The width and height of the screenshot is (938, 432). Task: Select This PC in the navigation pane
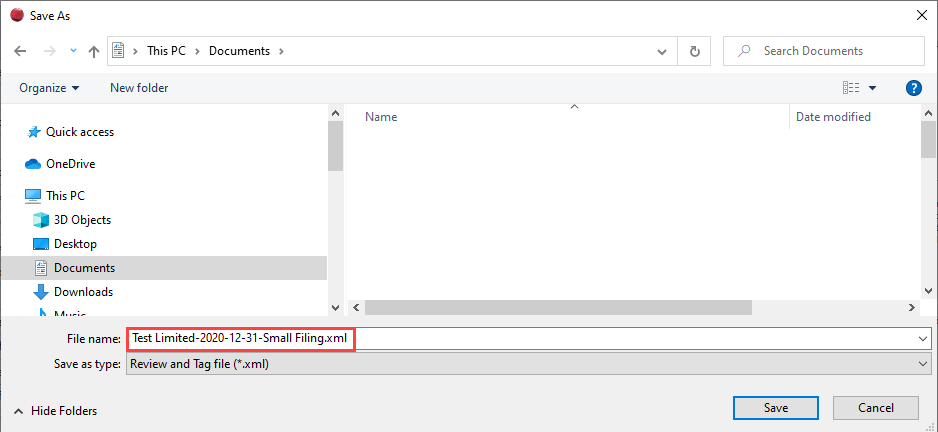pos(65,196)
